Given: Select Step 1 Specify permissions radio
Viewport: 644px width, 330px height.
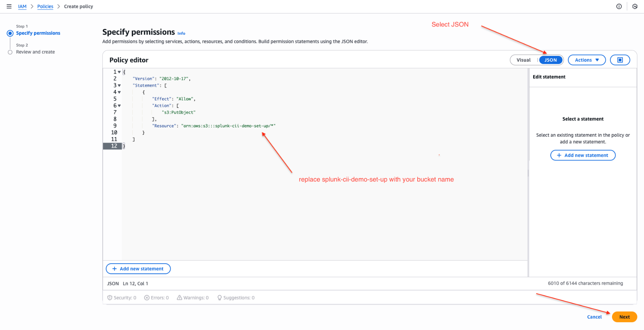Looking at the screenshot, I should (10, 34).
